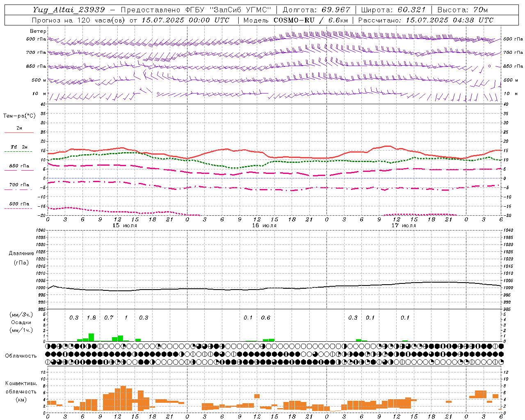This screenshot has height=420, width=525.
Task: Click the 'Рассчитано: 15.07.2025 04:38 UTC' text
Action: click(426, 20)
